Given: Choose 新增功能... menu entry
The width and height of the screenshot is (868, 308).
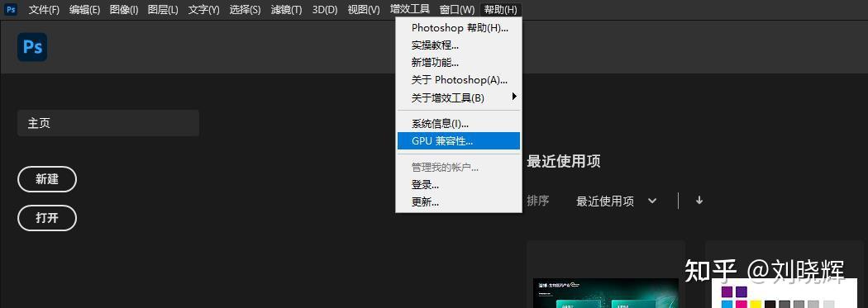Looking at the screenshot, I should coord(459,63).
